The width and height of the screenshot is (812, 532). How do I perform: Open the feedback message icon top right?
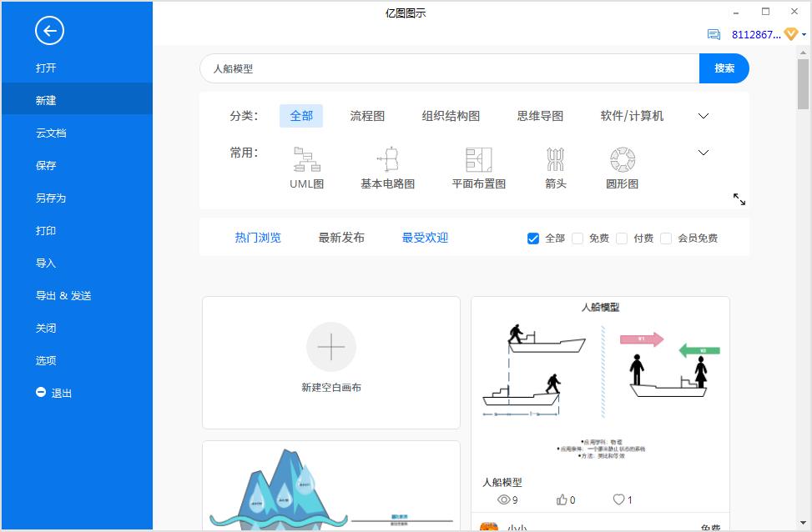point(713,34)
